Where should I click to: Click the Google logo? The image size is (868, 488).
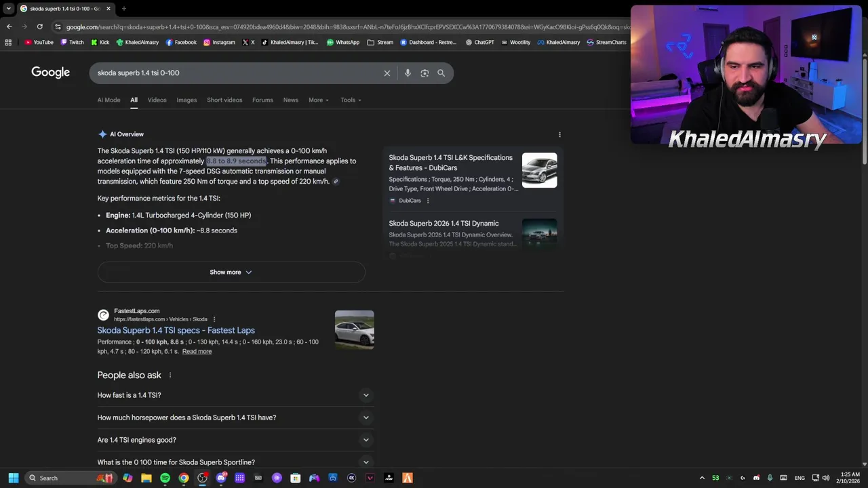(51, 73)
